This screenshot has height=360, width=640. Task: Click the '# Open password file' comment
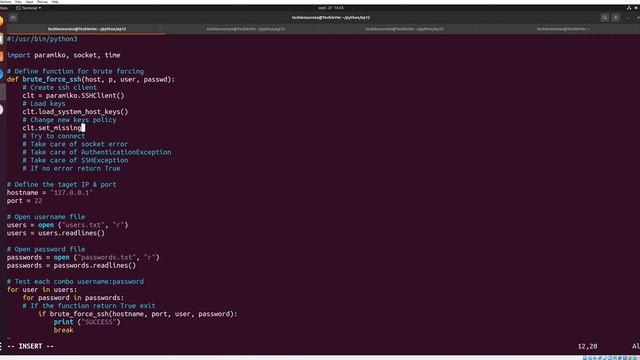tap(46, 249)
